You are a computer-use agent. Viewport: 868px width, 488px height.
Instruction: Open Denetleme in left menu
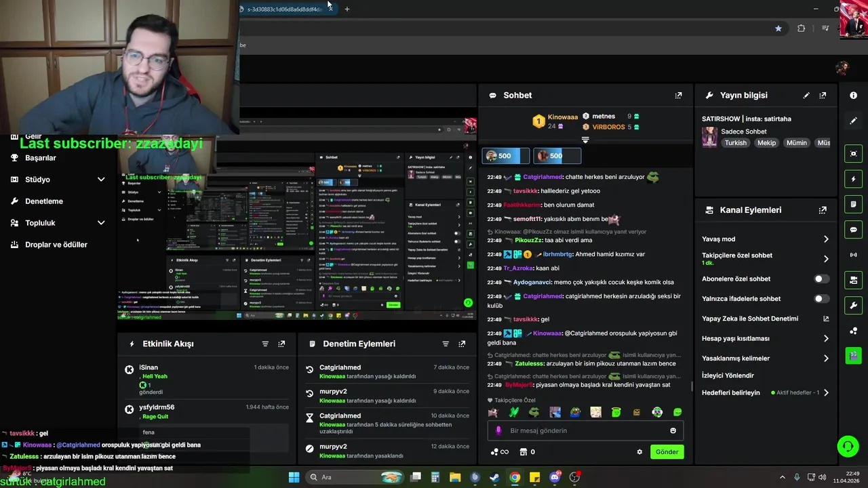point(43,201)
